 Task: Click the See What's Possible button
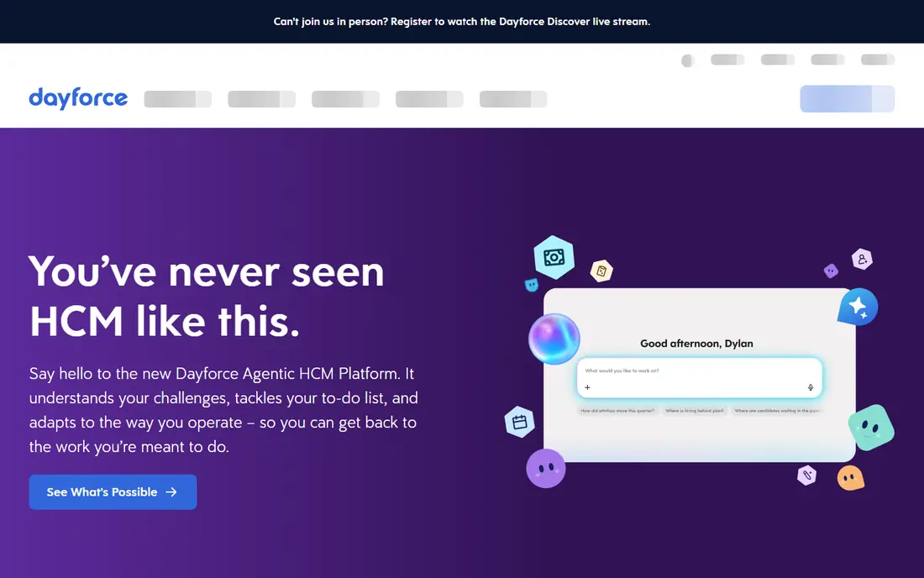113,492
